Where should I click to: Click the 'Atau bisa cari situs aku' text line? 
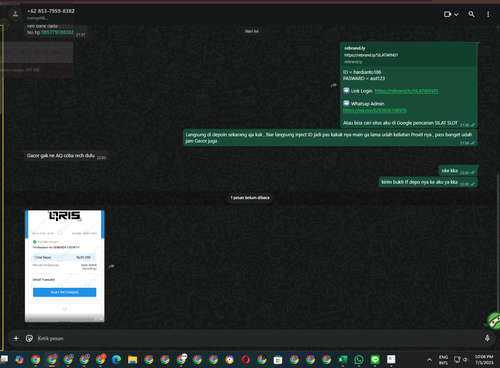(x=400, y=123)
